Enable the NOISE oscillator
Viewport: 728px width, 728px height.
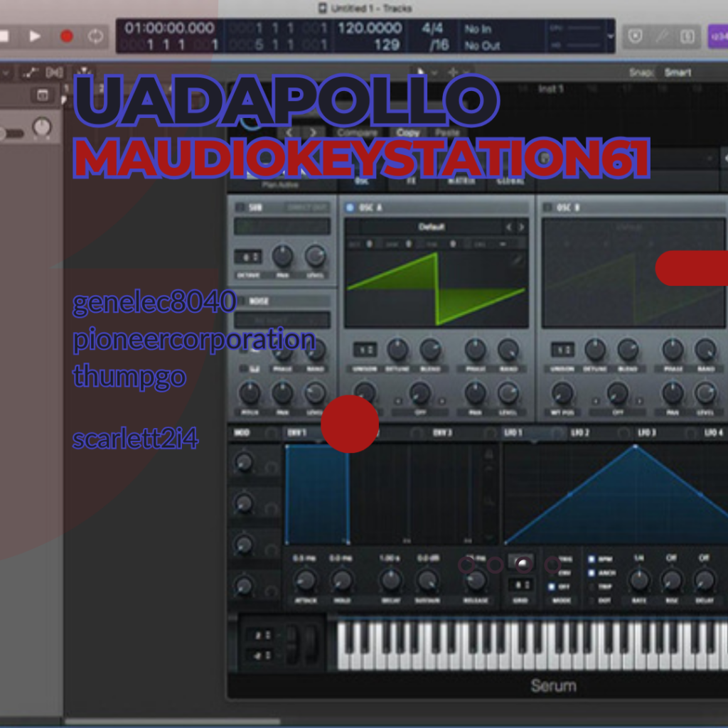point(240,301)
